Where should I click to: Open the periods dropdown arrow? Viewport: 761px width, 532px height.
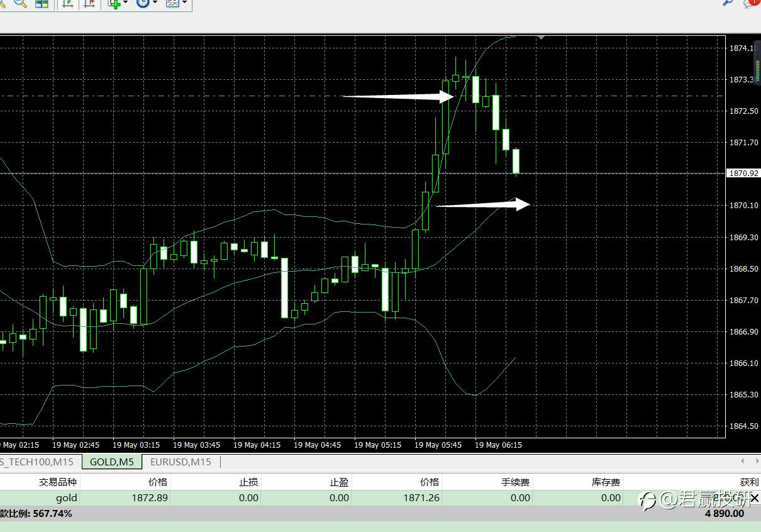[x=155, y=3]
